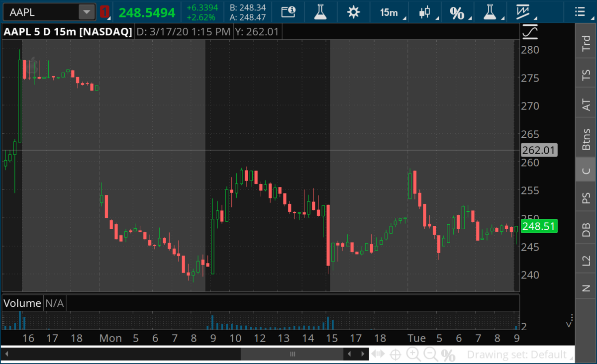The image size is (597, 364).
Task: Open the DB sidebar tab
Action: (586, 229)
